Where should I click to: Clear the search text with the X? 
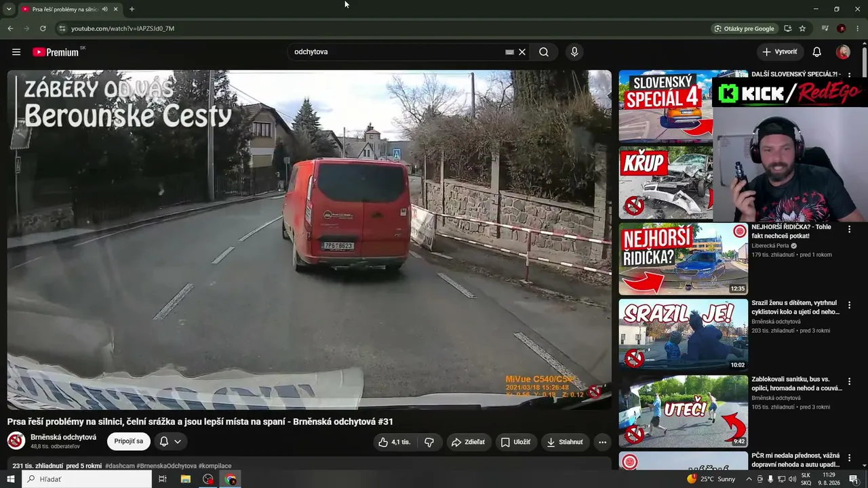[x=522, y=52]
